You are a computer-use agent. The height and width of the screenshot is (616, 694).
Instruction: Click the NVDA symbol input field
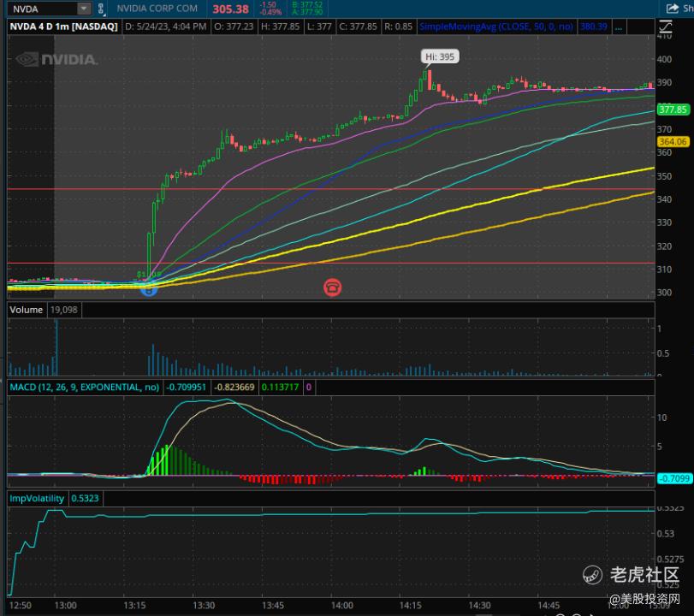[43, 9]
